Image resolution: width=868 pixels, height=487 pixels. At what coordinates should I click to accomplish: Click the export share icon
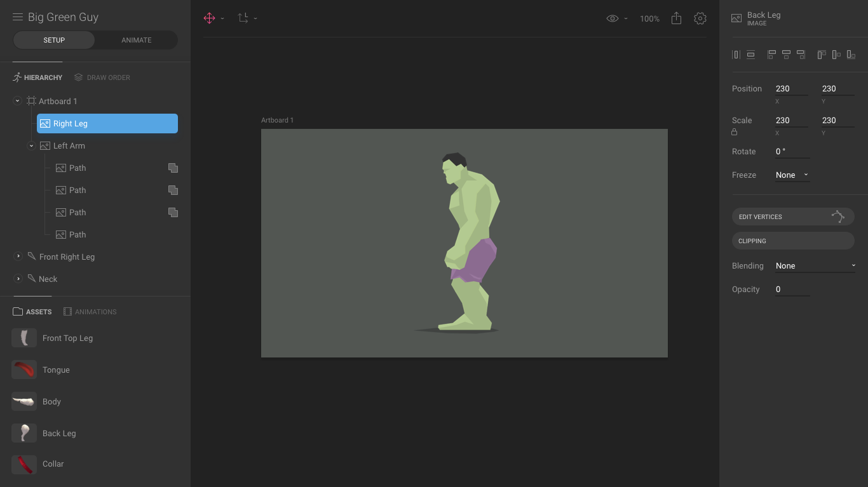click(676, 18)
